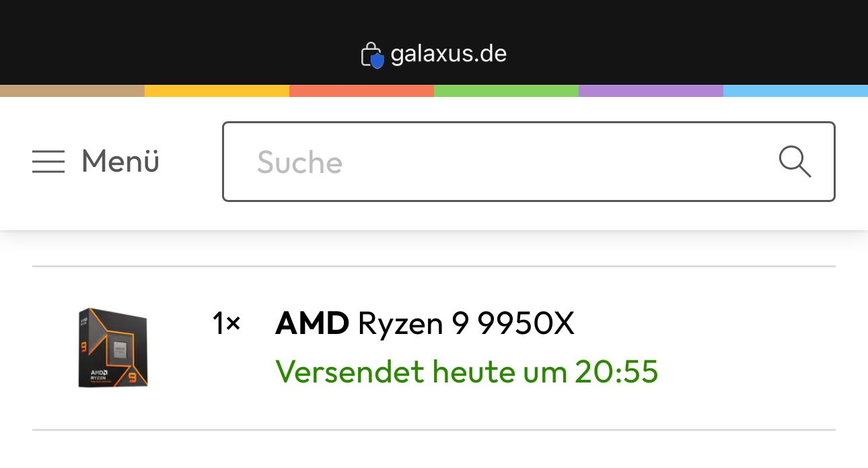Select the green stripe segment
The image size is (868, 468).
[x=506, y=91]
